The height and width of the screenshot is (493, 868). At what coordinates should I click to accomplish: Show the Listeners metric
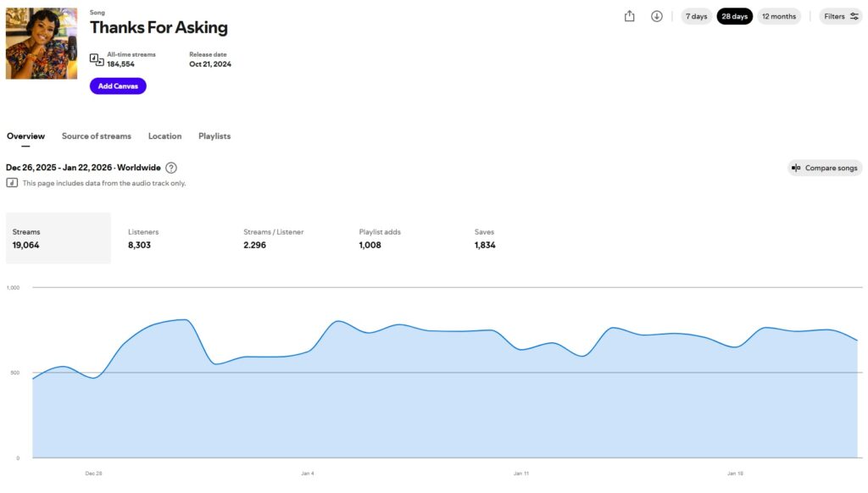tap(143, 238)
